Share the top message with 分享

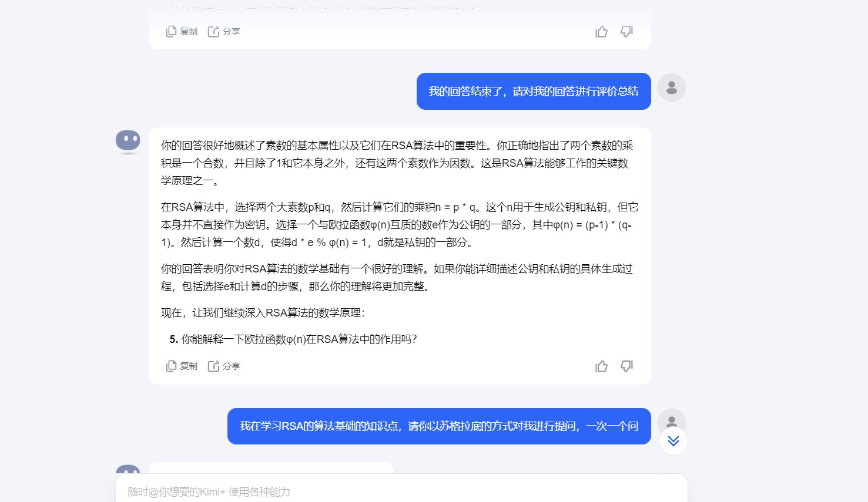coord(224,32)
